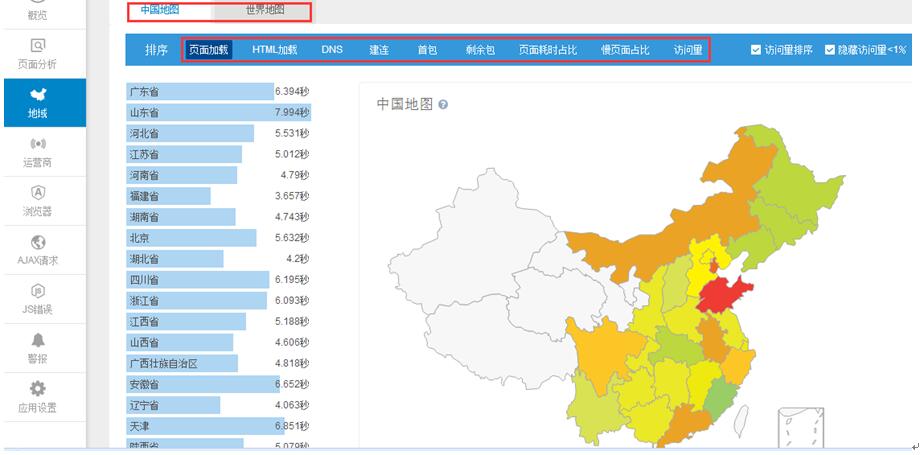Select the 地域 region sidebar item
The height and width of the screenshot is (455, 921).
(45, 103)
